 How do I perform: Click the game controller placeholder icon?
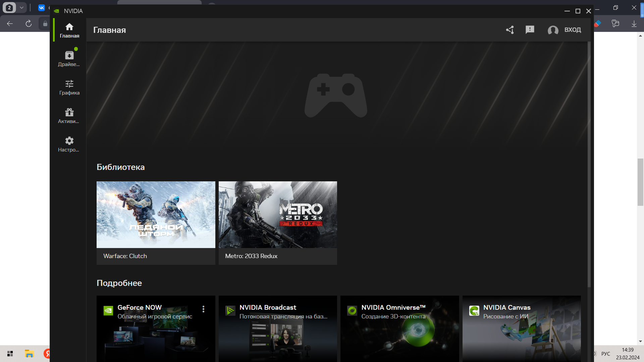pyautogui.click(x=336, y=96)
